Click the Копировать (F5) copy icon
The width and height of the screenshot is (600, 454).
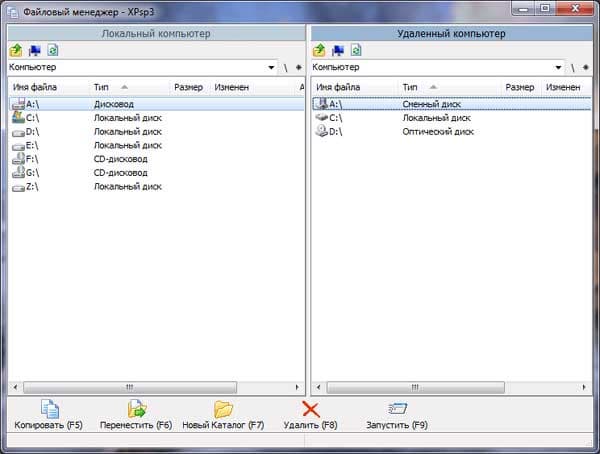point(50,409)
